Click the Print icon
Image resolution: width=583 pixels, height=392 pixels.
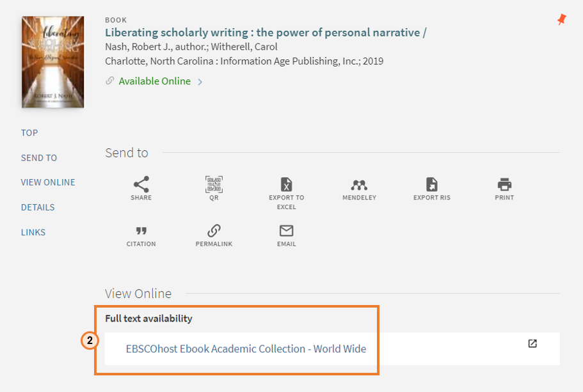pyautogui.click(x=504, y=184)
